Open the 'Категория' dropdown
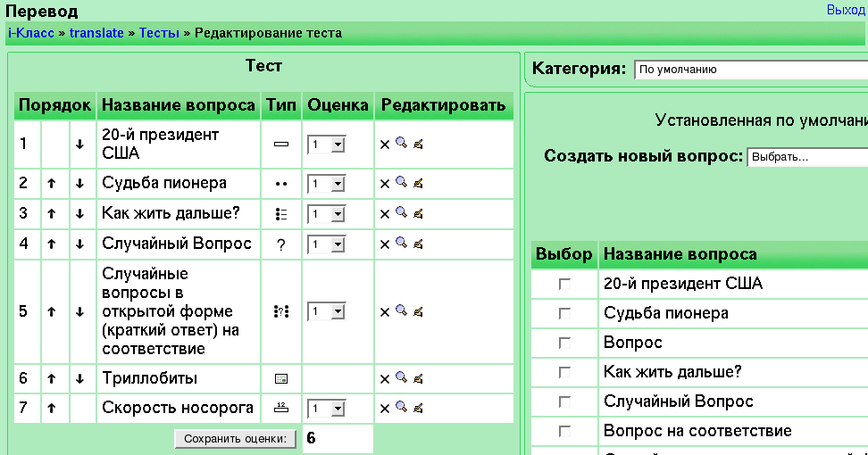The width and height of the screenshot is (868, 455). [x=750, y=70]
